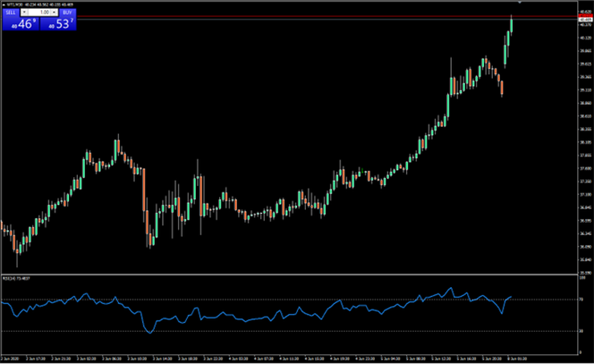Screen dimensions: 594x364
Task: Click the RSI(14) indicator label
Action: (x=16, y=279)
